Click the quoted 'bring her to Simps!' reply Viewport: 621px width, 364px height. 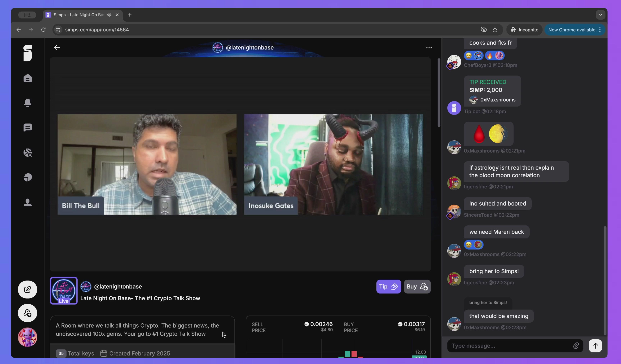pos(488,303)
